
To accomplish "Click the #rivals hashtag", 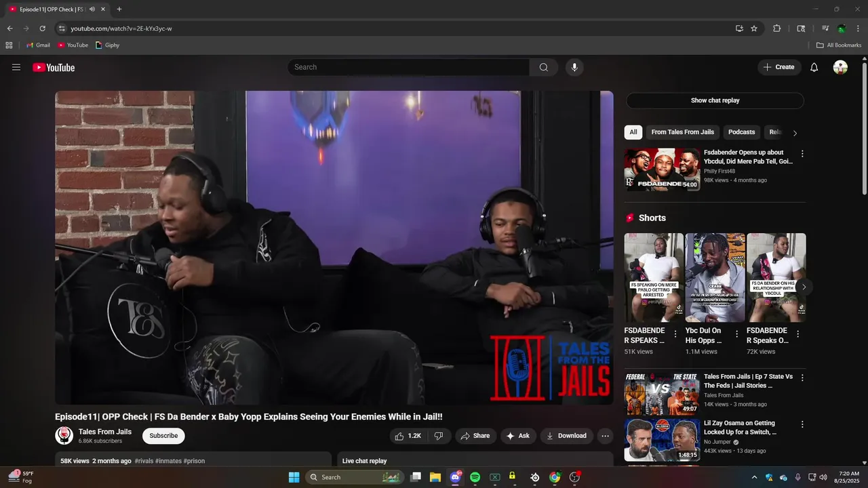I will (x=144, y=461).
